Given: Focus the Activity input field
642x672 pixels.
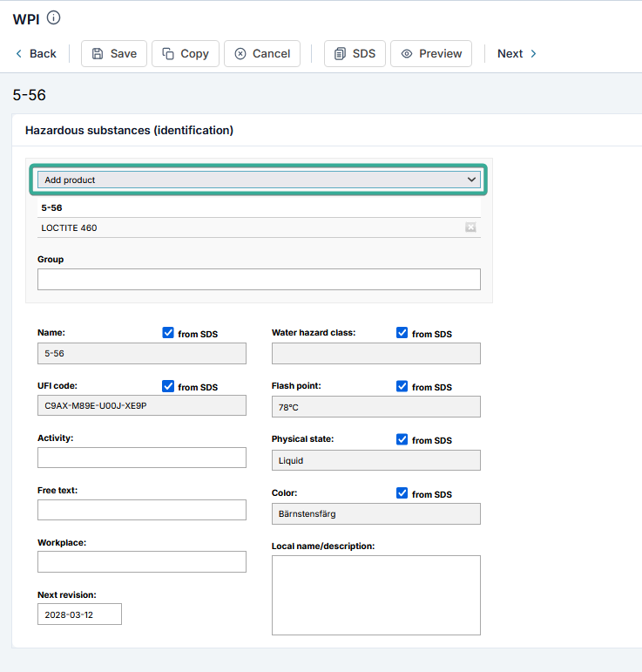Looking at the screenshot, I should 142,458.
